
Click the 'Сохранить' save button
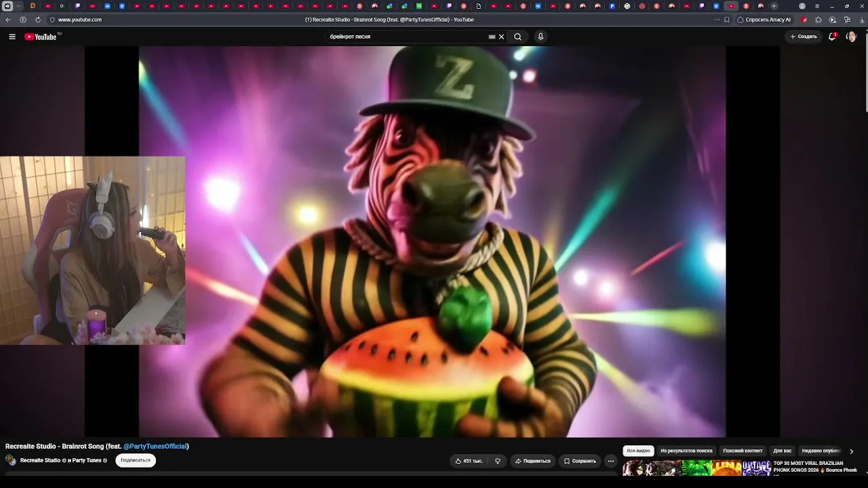point(580,461)
